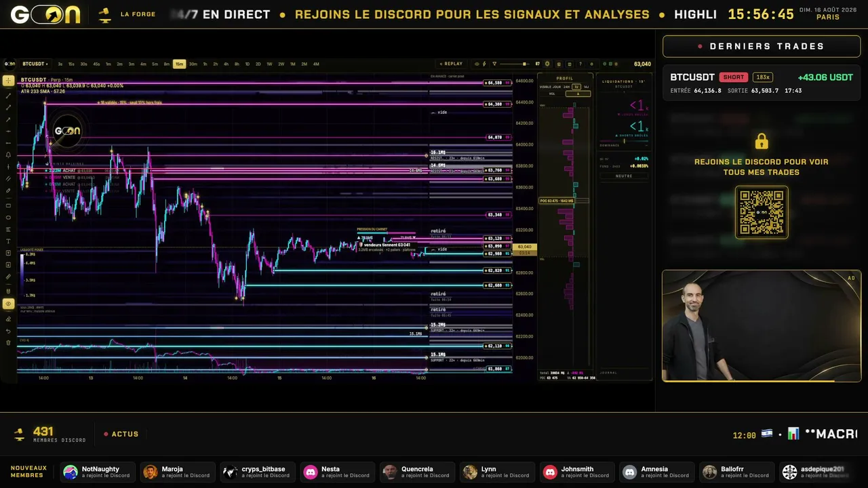The height and width of the screenshot is (488, 868).
Task: Open the calendar icon in toolbar
Action: pos(570,64)
